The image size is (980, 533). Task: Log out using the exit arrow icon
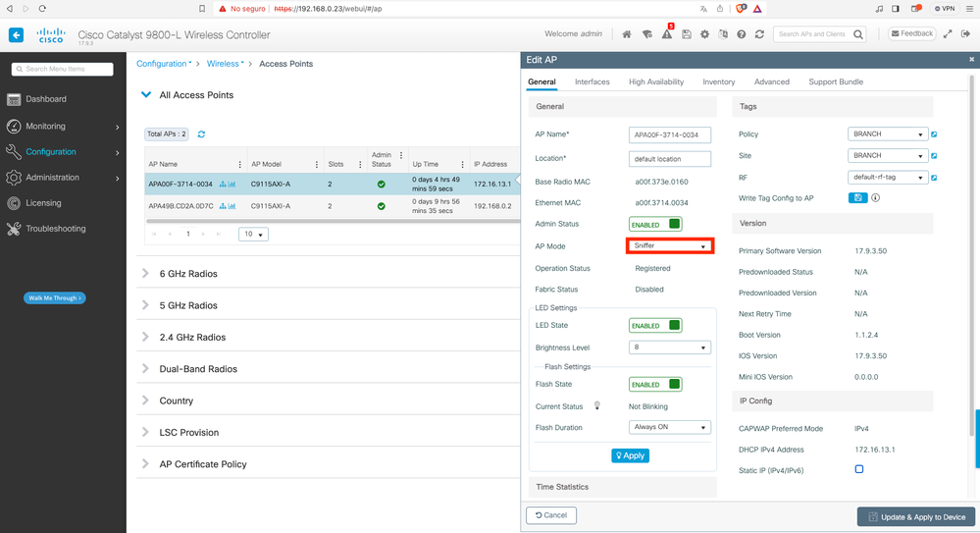pos(965,33)
